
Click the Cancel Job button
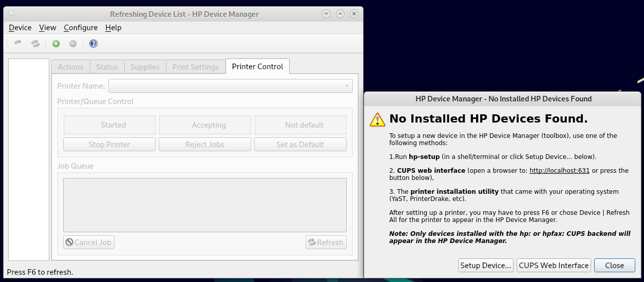click(x=89, y=243)
